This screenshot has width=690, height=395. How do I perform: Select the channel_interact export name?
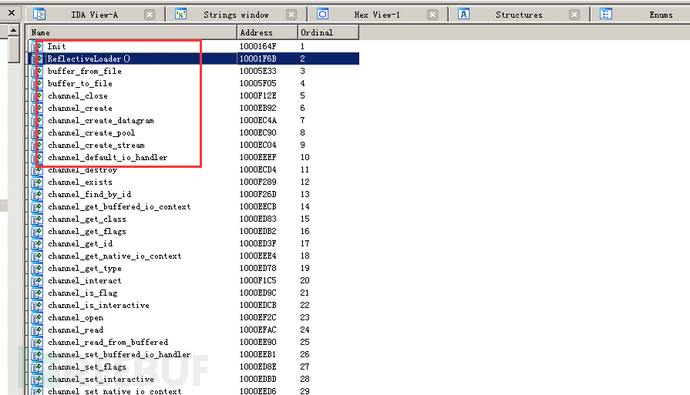[84, 280]
